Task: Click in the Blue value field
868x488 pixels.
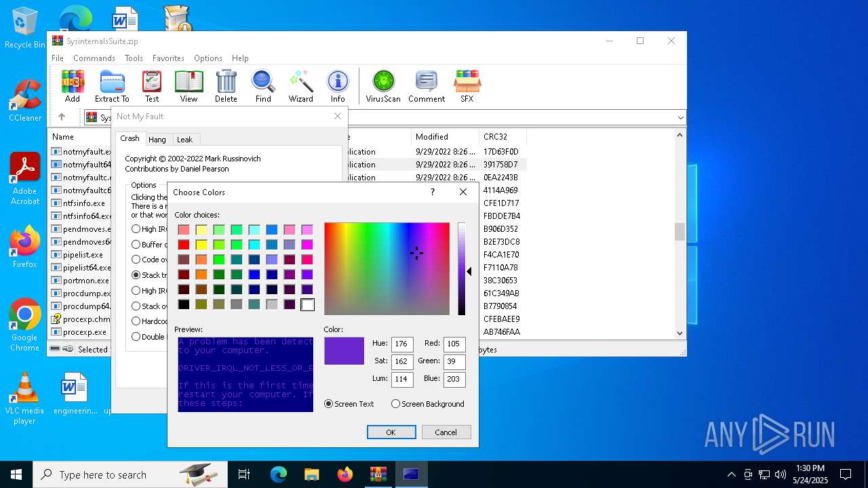Action: (454, 380)
